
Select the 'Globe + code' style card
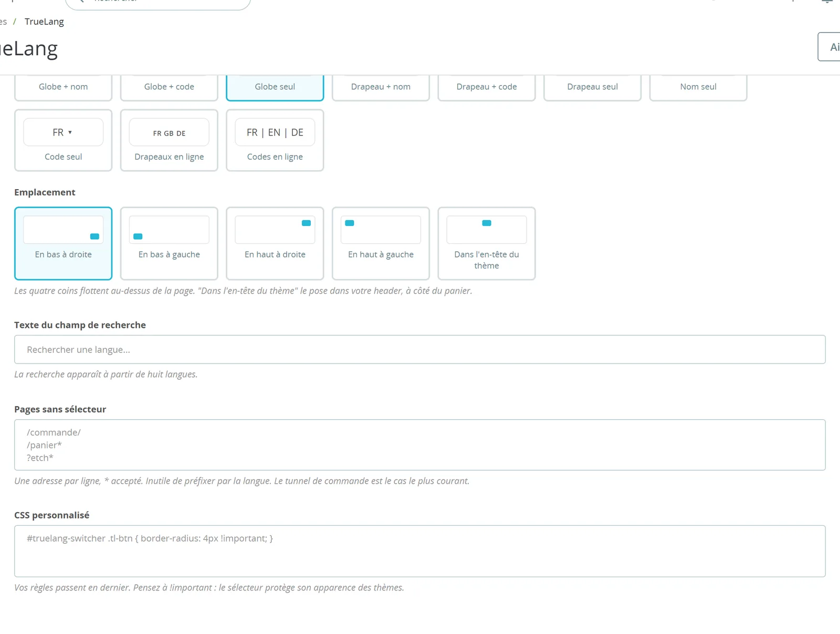(169, 87)
